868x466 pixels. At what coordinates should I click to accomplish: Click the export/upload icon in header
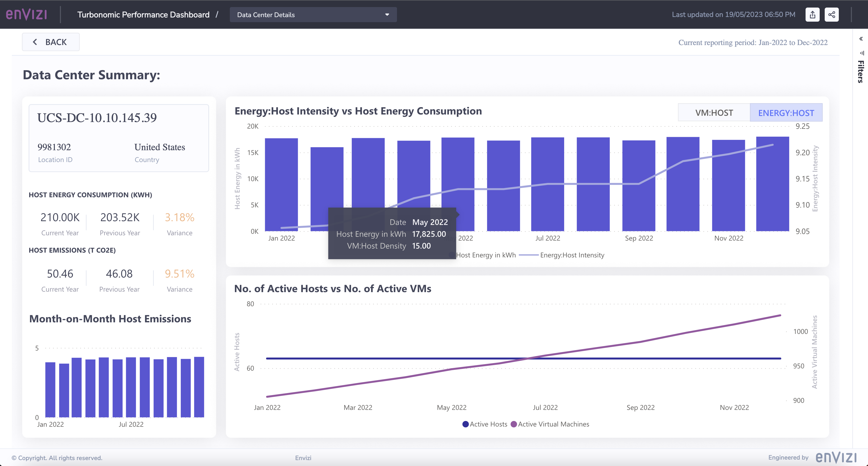coord(812,15)
